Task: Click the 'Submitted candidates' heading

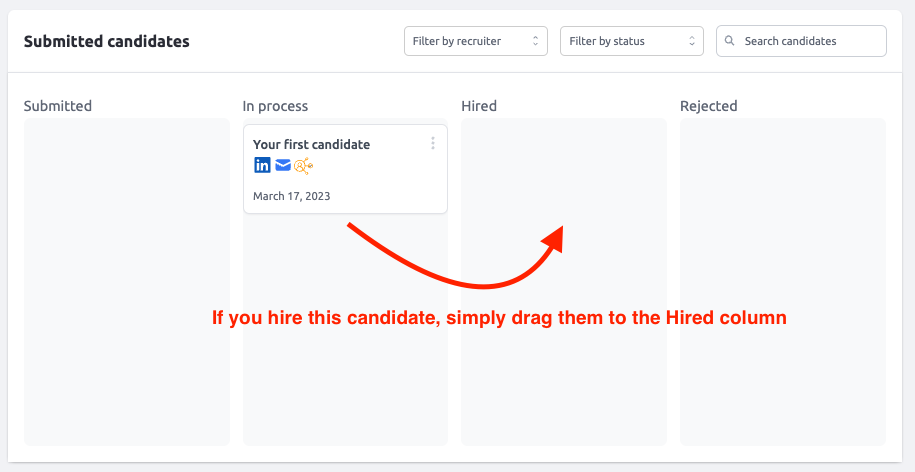Action: [x=107, y=41]
